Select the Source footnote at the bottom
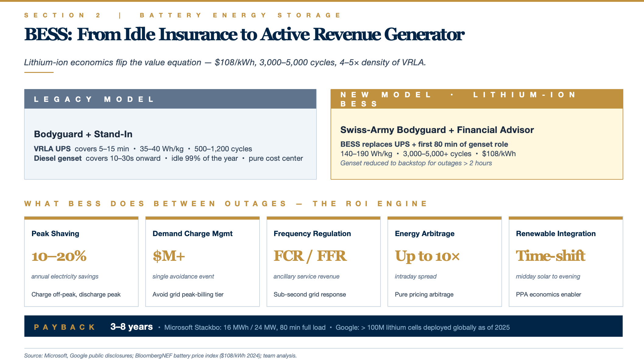 pos(160,356)
